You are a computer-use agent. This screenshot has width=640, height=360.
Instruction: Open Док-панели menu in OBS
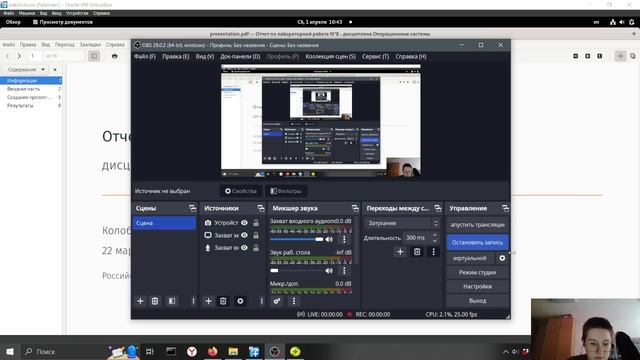pyautogui.click(x=240, y=56)
